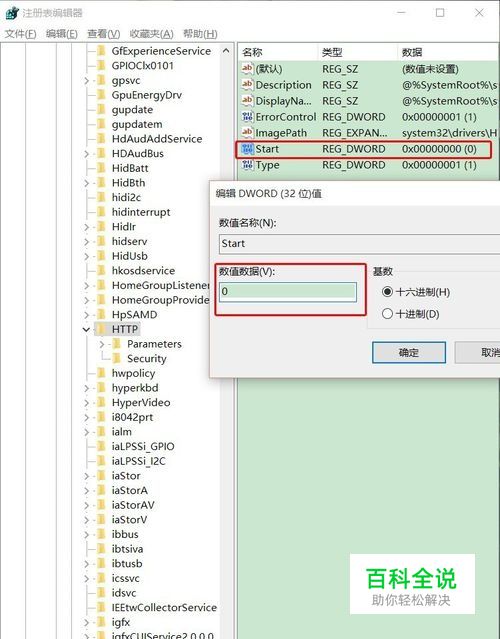Click the 数值数据(V) value data field
This screenshot has width=500, height=639.
pyautogui.click(x=288, y=292)
